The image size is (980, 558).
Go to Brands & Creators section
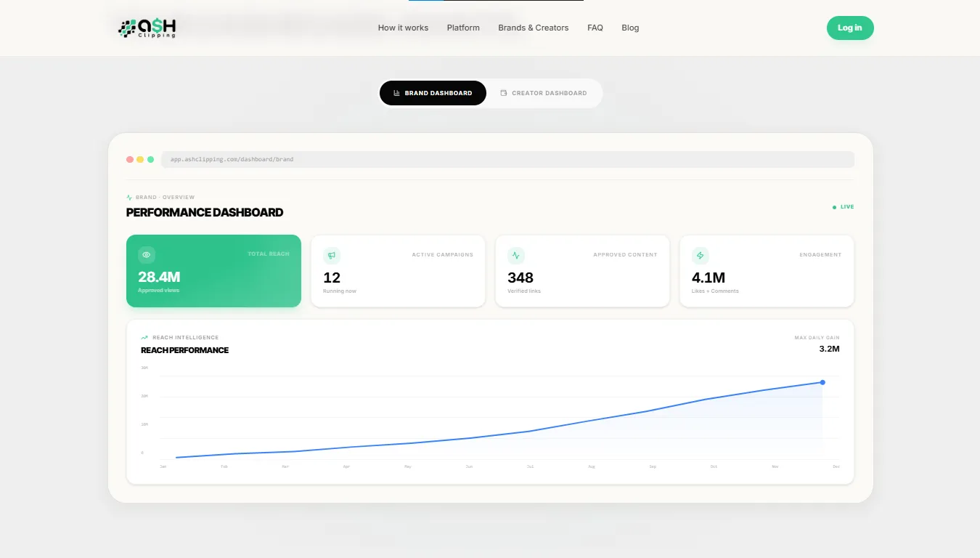coord(534,28)
